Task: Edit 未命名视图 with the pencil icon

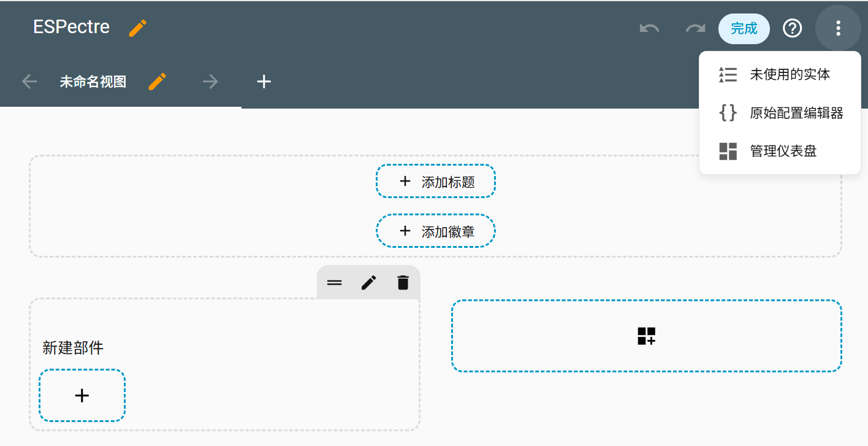Action: tap(158, 82)
